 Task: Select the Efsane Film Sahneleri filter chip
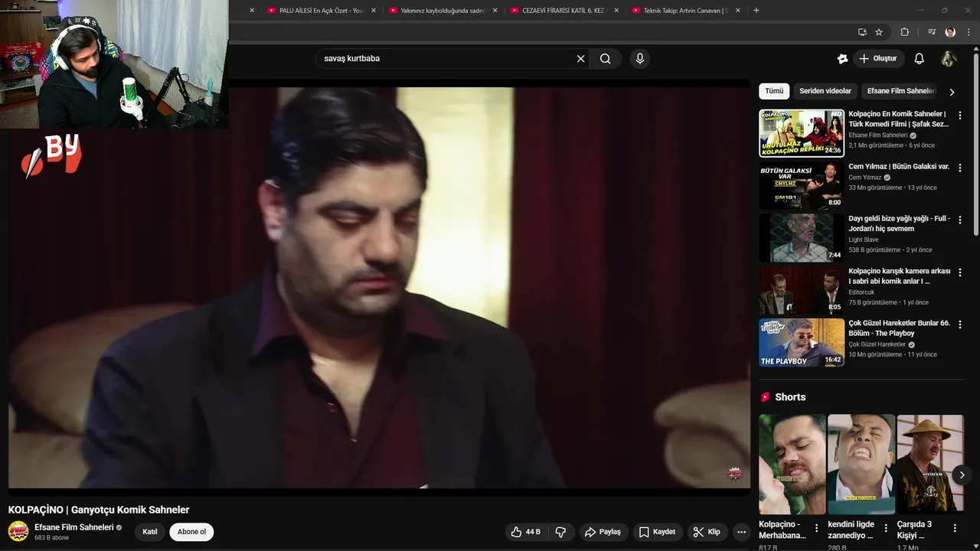pos(900,91)
